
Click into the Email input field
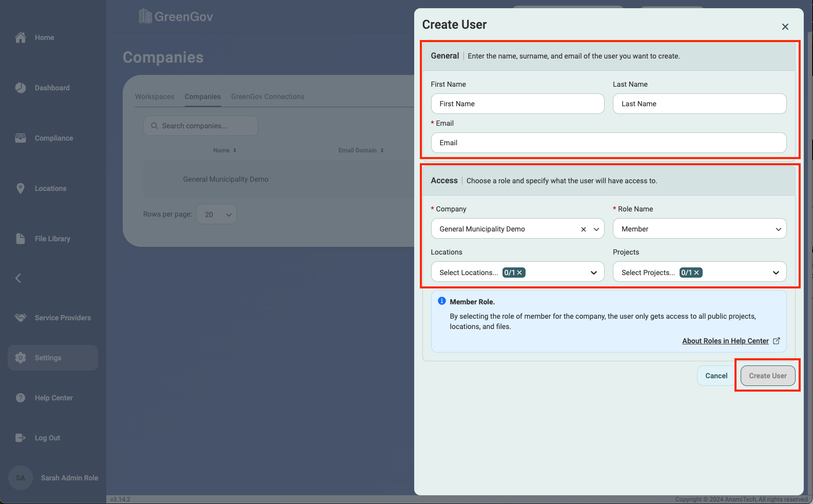[x=609, y=143]
